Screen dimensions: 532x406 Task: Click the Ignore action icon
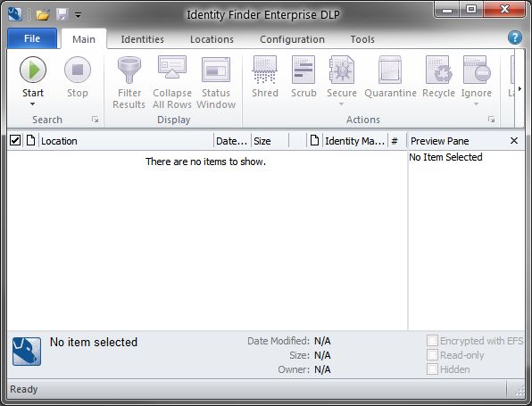pyautogui.click(x=477, y=70)
